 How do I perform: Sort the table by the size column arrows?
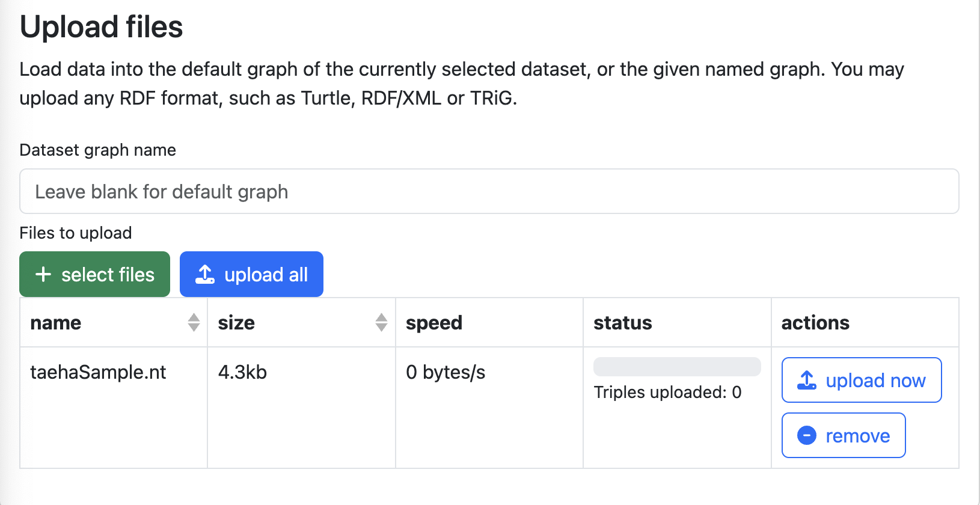click(381, 323)
